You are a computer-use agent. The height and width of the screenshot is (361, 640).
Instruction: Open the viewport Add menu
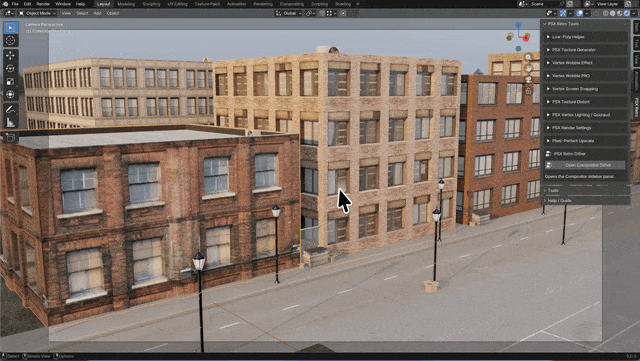click(98, 13)
